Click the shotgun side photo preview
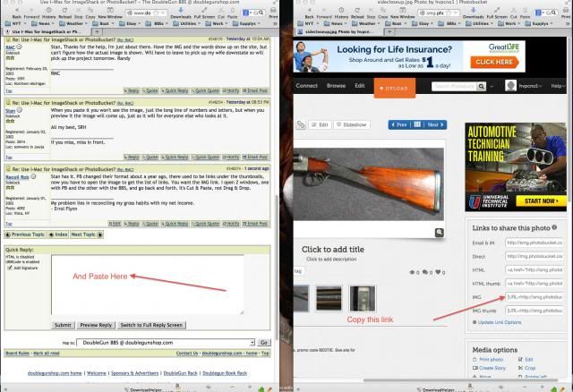This screenshot has height=392, width=573. (369, 184)
